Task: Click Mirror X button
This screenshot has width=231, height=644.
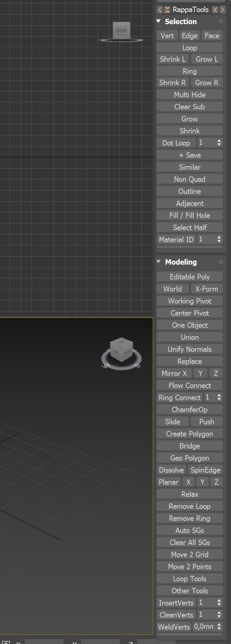Action: (174, 373)
